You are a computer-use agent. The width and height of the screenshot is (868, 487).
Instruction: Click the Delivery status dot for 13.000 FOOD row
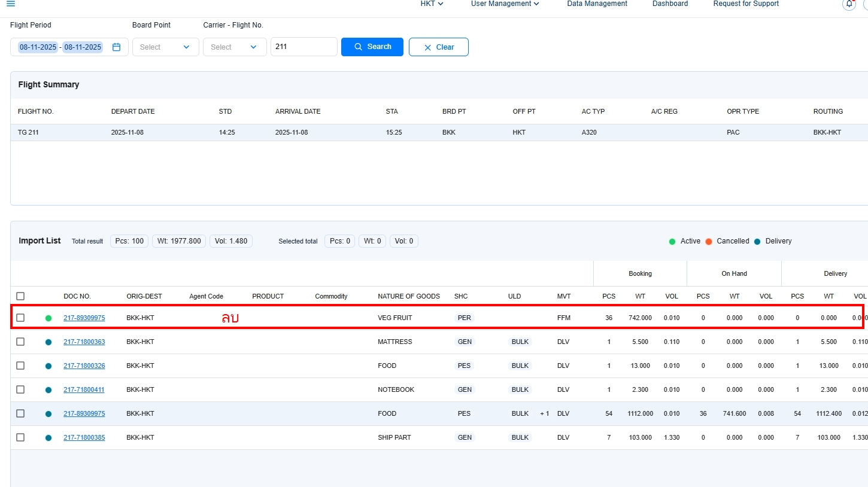tap(48, 366)
